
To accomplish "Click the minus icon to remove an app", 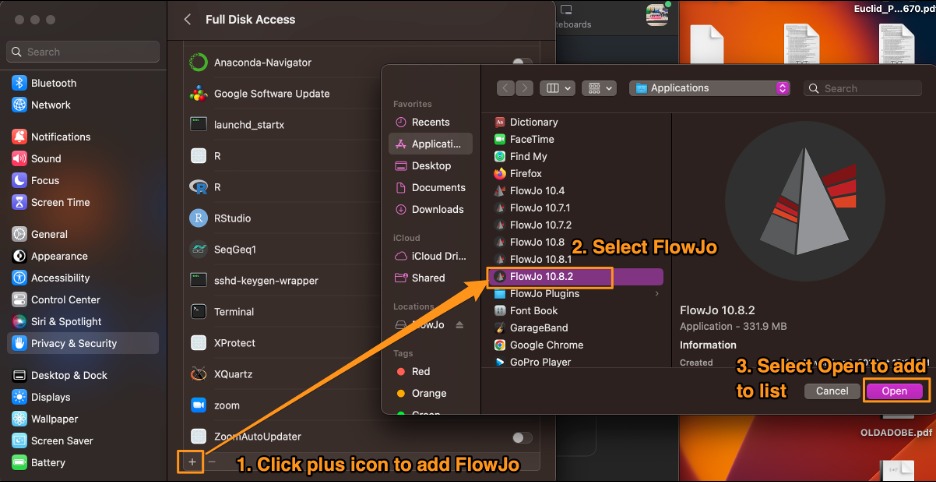I will click(213, 461).
